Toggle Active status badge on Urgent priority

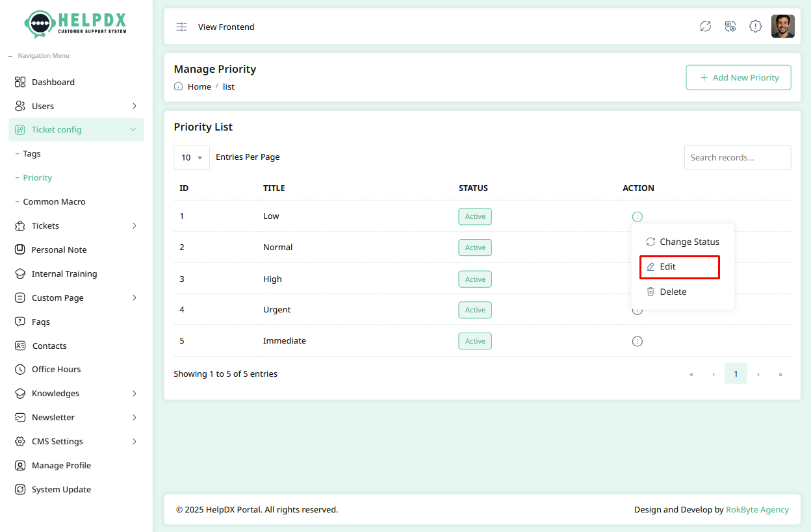pyautogui.click(x=475, y=310)
